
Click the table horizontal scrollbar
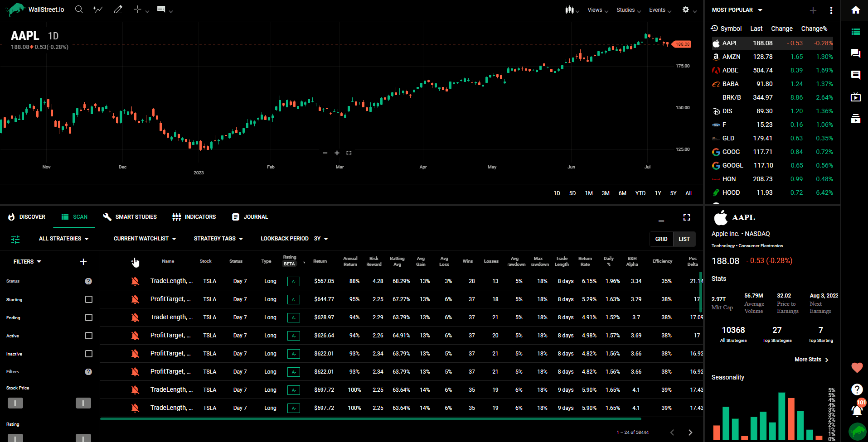tap(371, 419)
